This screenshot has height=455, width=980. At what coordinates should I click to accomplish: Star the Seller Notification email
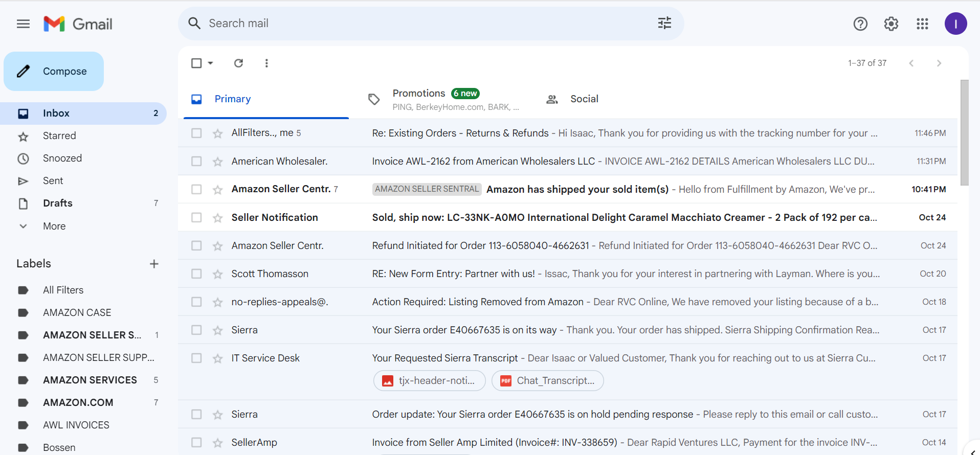point(218,218)
